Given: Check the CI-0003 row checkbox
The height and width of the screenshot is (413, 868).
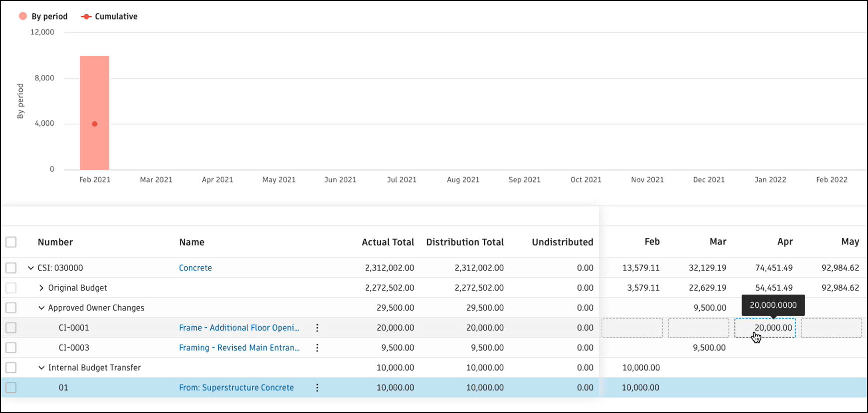Looking at the screenshot, I should 11,348.
